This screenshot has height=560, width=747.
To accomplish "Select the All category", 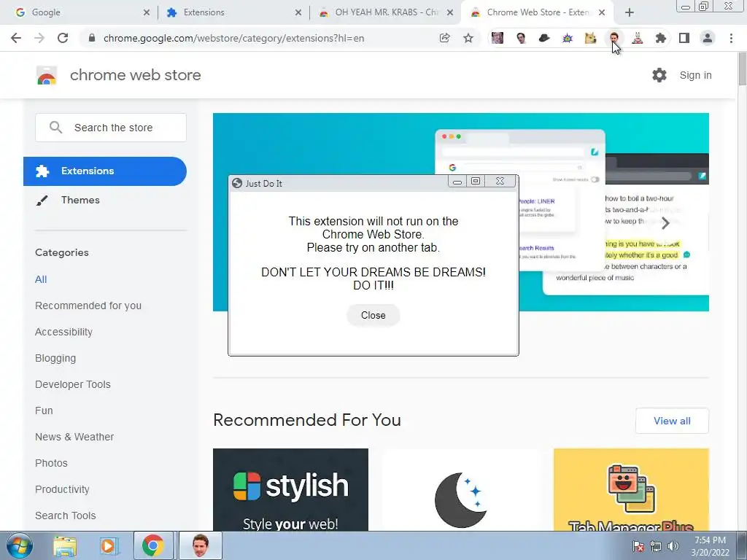I will pos(41,279).
